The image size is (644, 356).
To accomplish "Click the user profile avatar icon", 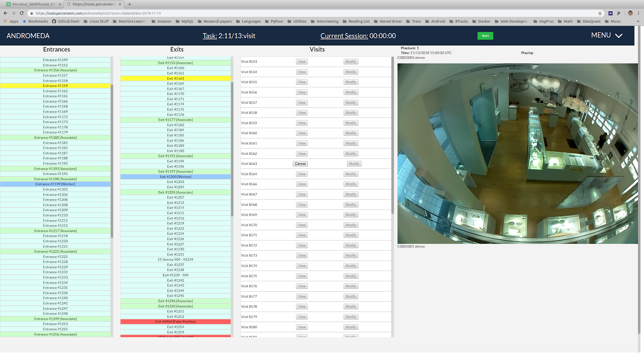I will pyautogui.click(x=630, y=13).
